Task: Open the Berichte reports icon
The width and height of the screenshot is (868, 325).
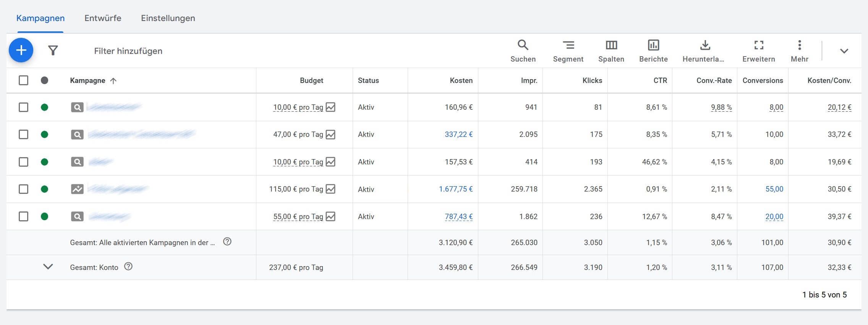Action: (x=653, y=50)
